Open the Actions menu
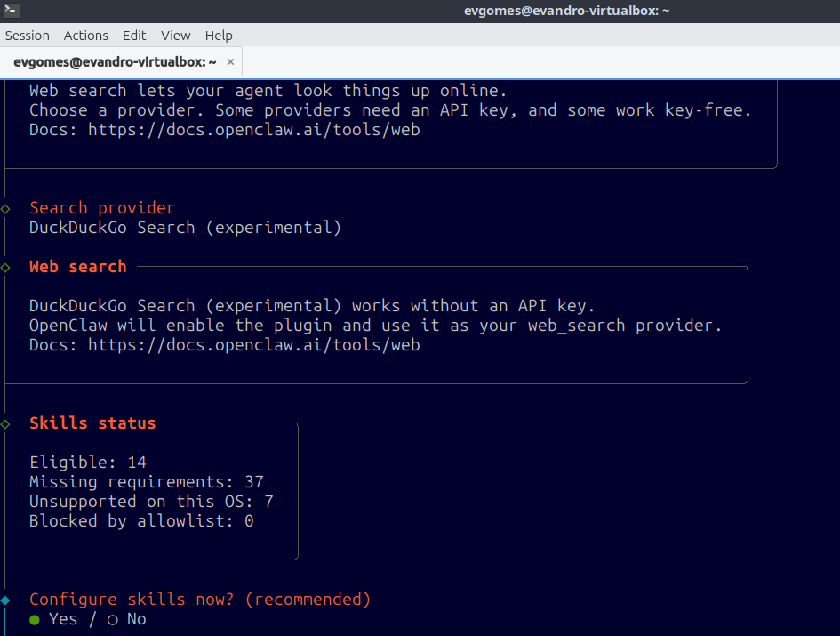The height and width of the screenshot is (636, 840). coord(85,36)
